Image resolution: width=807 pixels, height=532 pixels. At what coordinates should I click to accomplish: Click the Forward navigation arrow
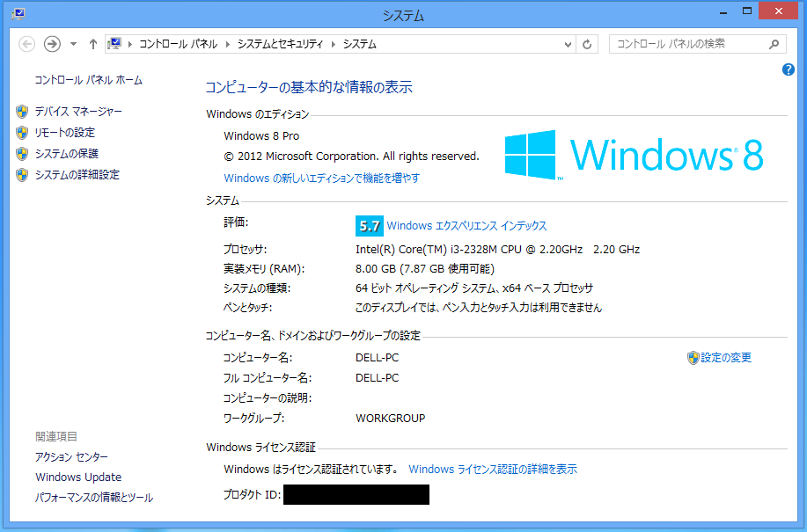[52, 44]
